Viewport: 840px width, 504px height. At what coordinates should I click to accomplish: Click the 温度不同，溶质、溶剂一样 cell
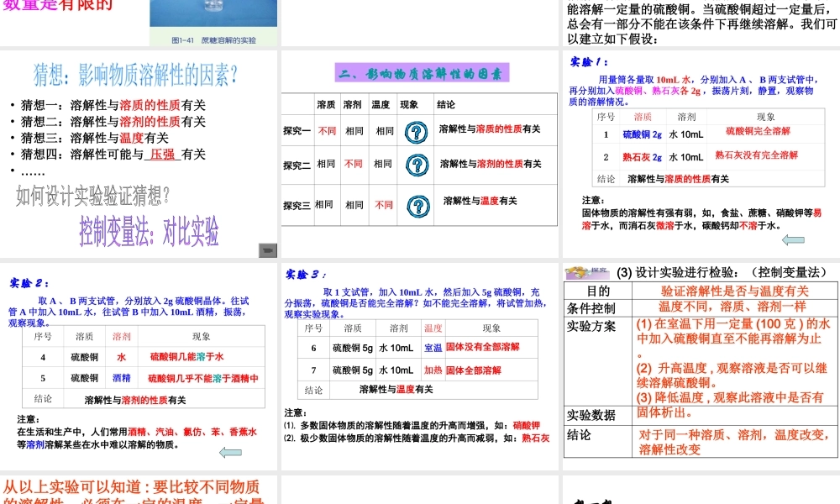(732, 307)
